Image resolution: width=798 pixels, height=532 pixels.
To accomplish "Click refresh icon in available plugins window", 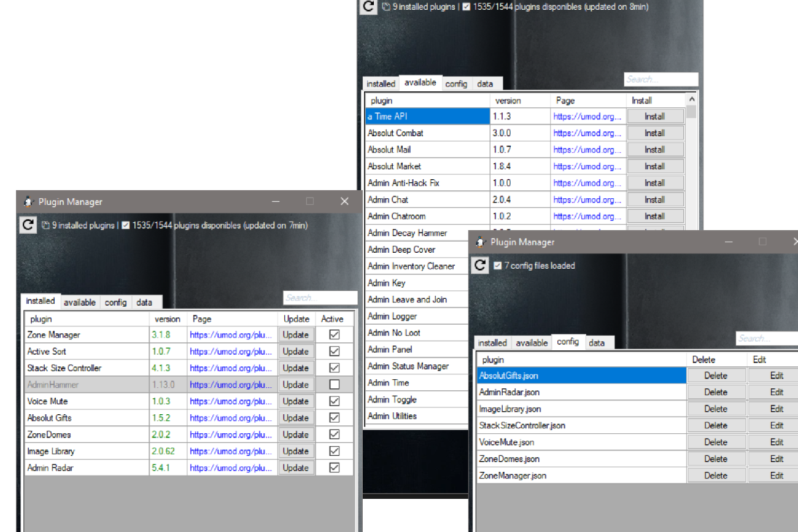I will pos(368,7).
